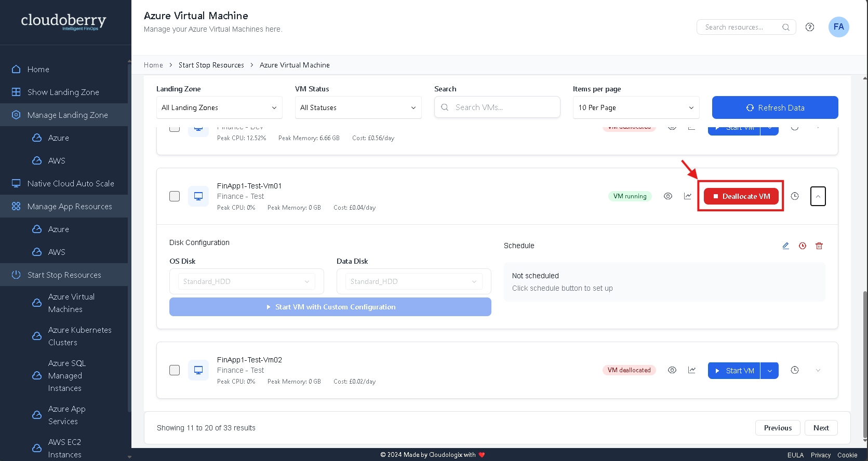Select checkbox for FinApp1-Test-Vm01
This screenshot has height=461, width=868.
(175, 196)
